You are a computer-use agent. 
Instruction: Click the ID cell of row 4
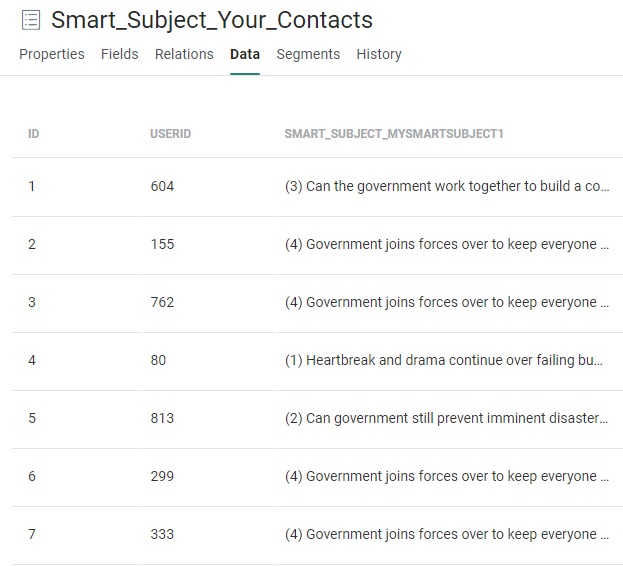tap(32, 360)
